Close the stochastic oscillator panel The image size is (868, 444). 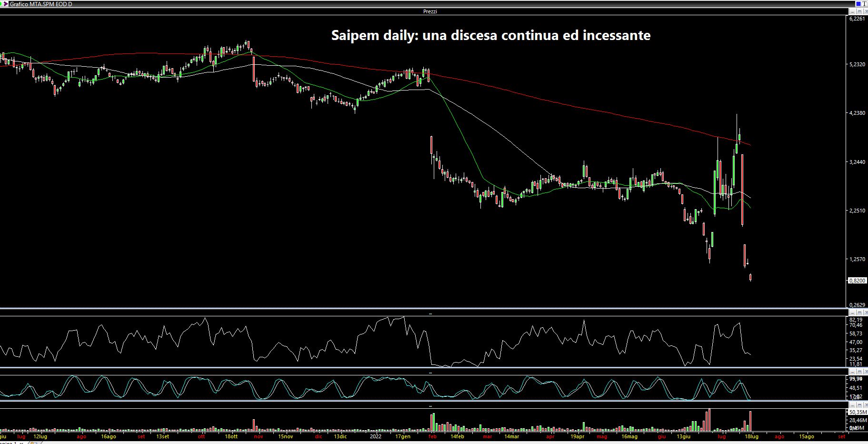[x=866, y=372]
